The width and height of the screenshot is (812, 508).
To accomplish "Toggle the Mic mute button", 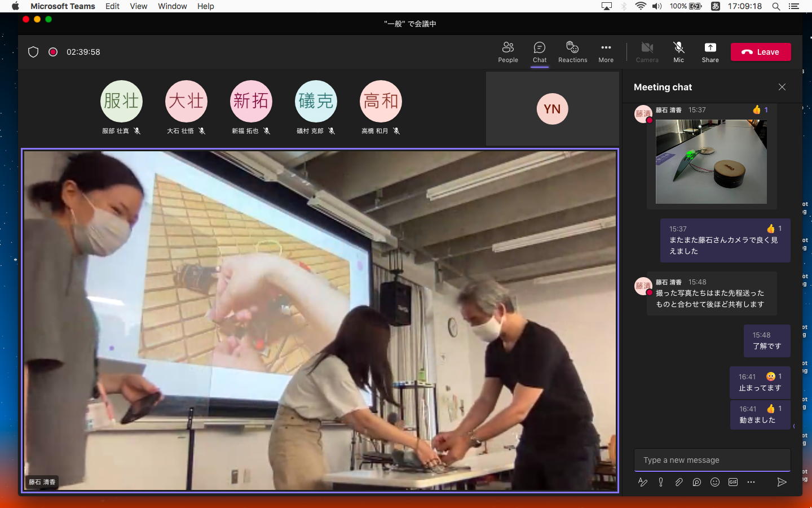I will (678, 52).
